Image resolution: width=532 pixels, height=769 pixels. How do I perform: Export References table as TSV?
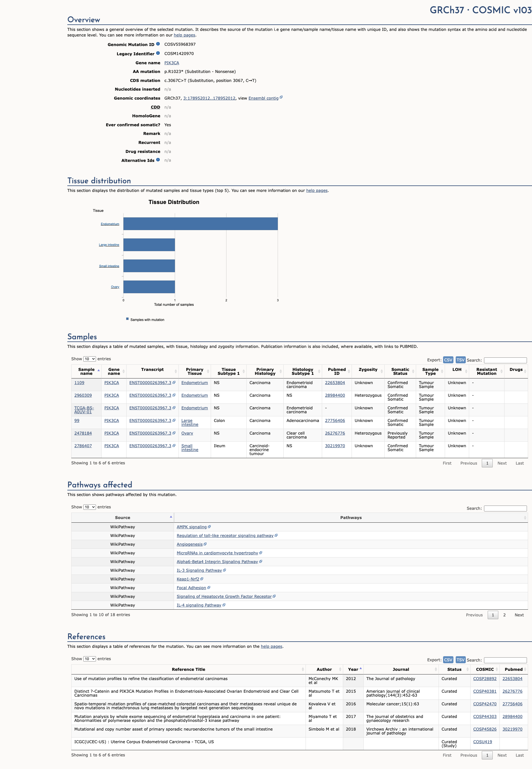pos(460,660)
